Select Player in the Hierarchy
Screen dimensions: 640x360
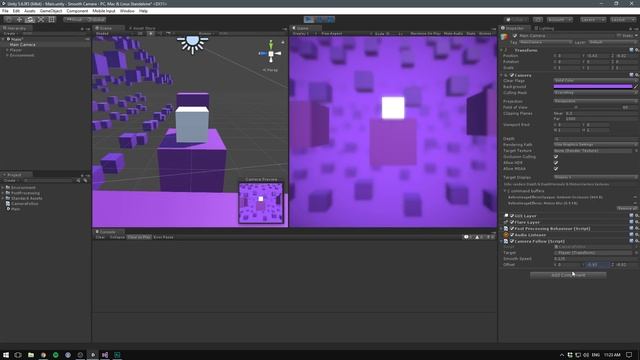[x=16, y=50]
